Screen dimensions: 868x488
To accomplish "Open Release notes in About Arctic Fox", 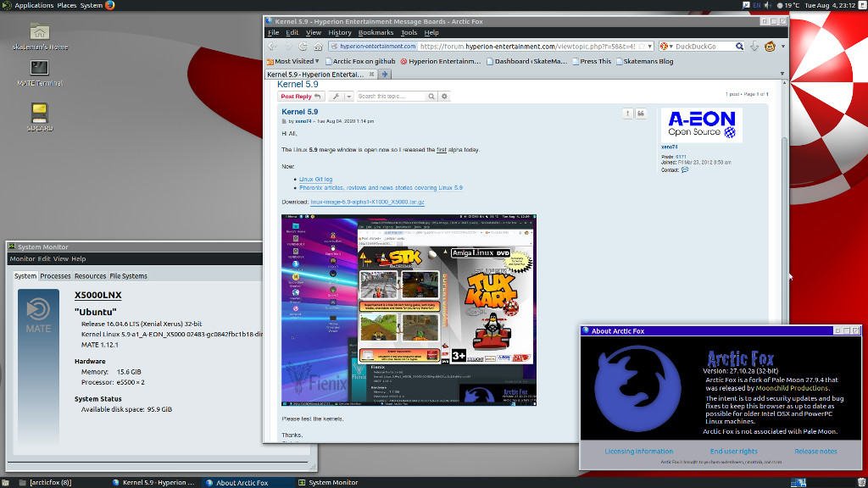I will 815,452.
